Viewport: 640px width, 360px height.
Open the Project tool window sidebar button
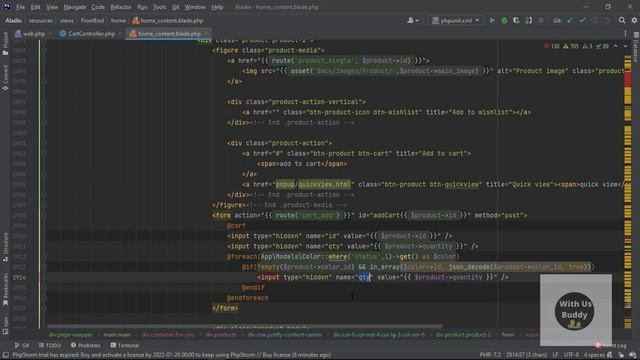point(5,44)
